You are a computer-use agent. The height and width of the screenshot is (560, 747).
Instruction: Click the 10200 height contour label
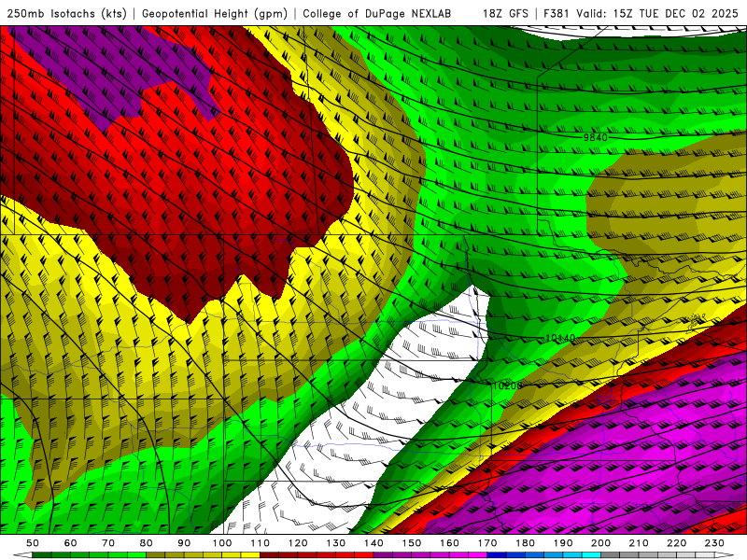click(x=507, y=385)
